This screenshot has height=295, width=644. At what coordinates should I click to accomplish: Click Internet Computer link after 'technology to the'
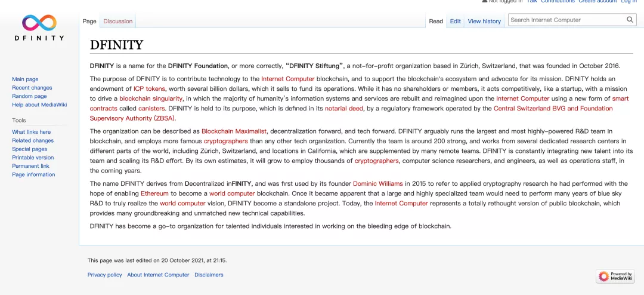(288, 79)
